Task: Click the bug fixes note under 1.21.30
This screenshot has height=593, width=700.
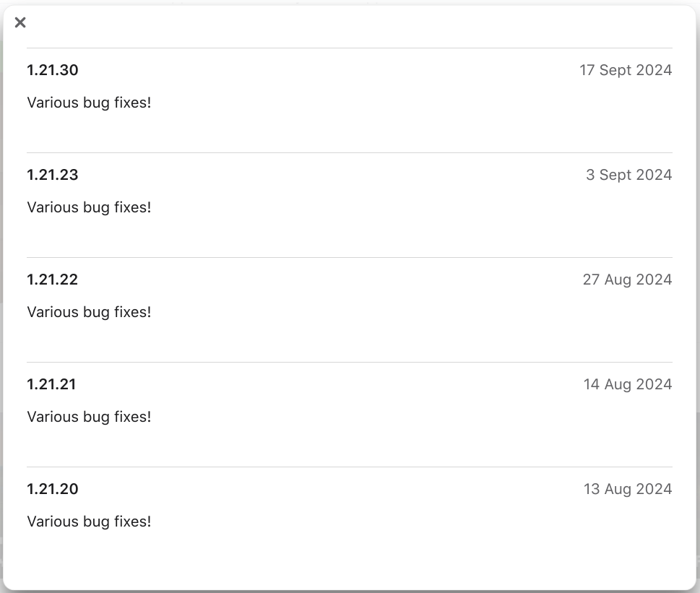Action: point(89,103)
